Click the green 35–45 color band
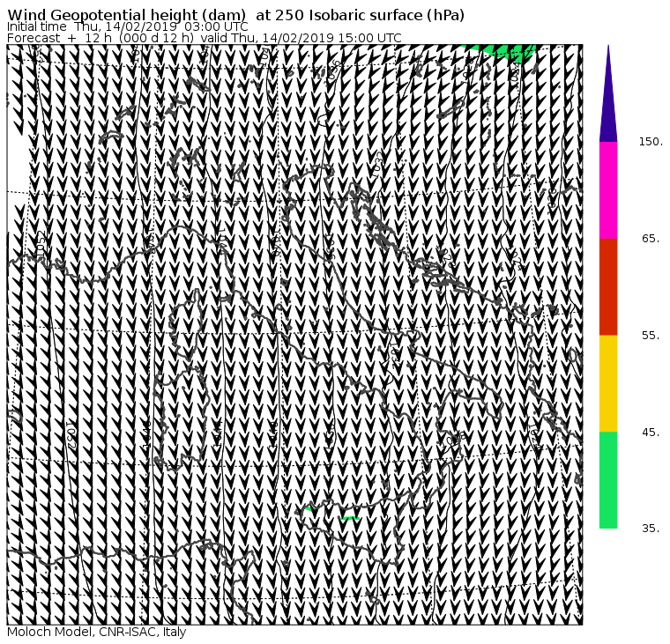Viewport: 670px width, 644px height. [x=608, y=480]
